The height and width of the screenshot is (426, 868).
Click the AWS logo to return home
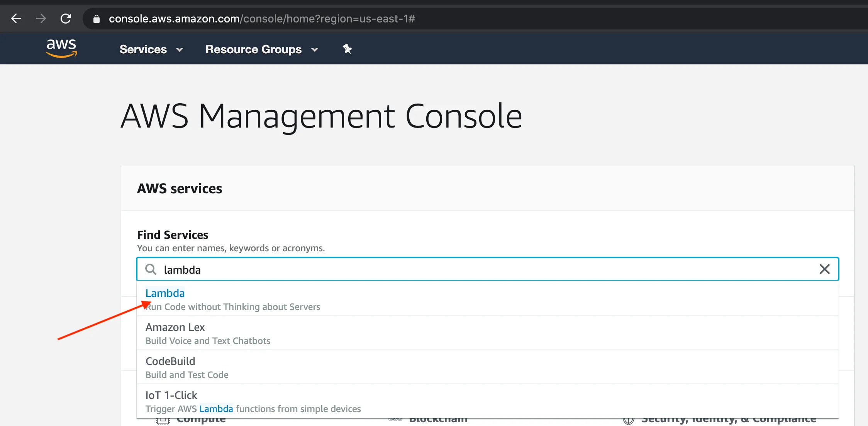point(61,48)
